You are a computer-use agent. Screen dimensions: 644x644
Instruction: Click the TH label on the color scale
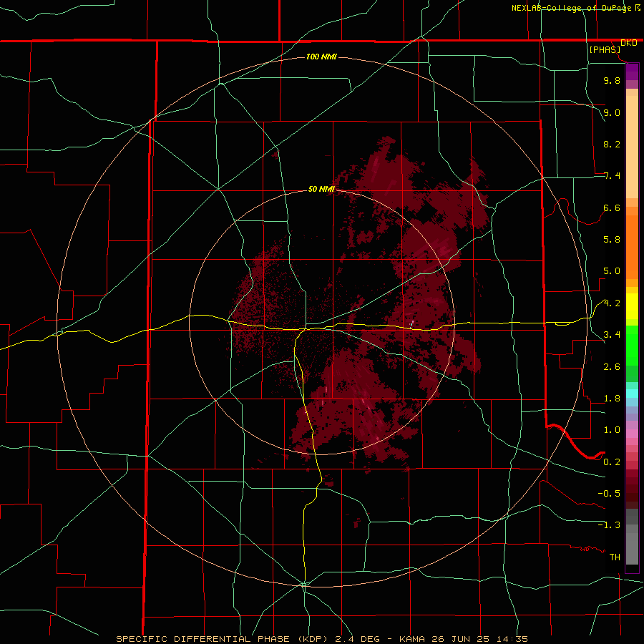point(615,557)
